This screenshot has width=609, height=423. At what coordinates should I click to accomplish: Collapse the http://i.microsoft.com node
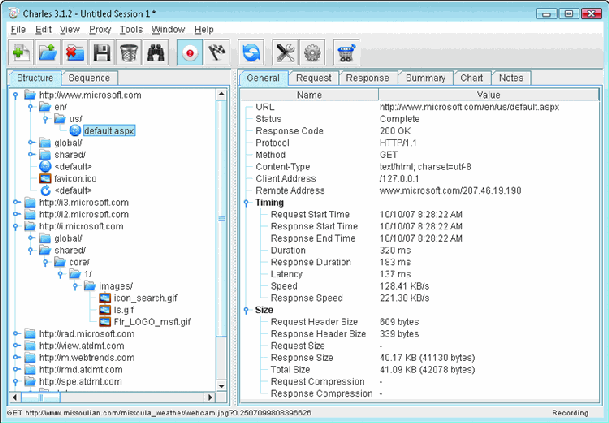point(16,226)
